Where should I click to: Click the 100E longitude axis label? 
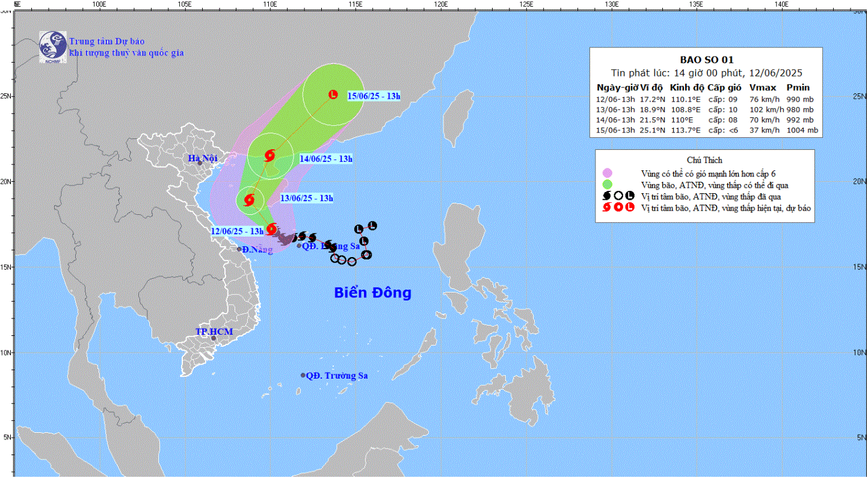coord(100,4)
